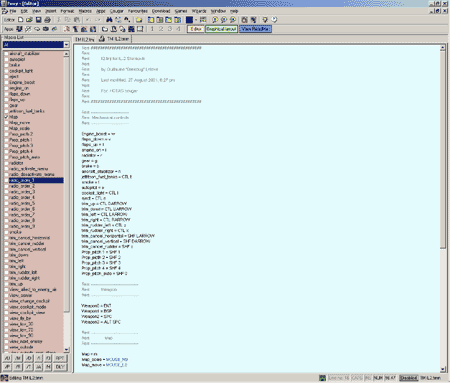Open the Macro List filter dropdown

(x=66, y=45)
